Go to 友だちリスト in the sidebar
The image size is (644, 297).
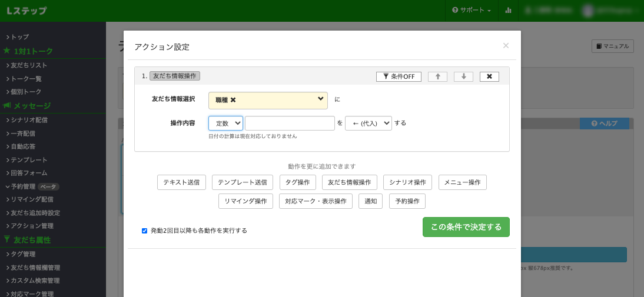(29, 65)
